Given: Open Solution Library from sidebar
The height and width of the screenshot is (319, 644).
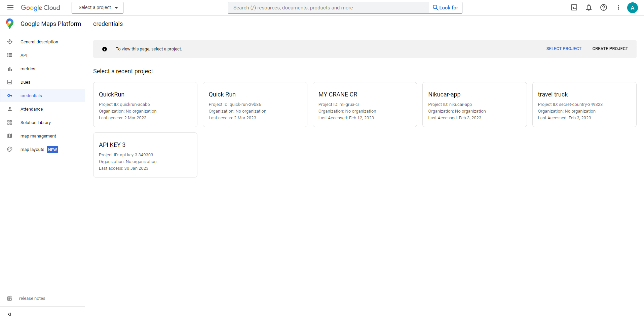Looking at the screenshot, I should click(35, 122).
